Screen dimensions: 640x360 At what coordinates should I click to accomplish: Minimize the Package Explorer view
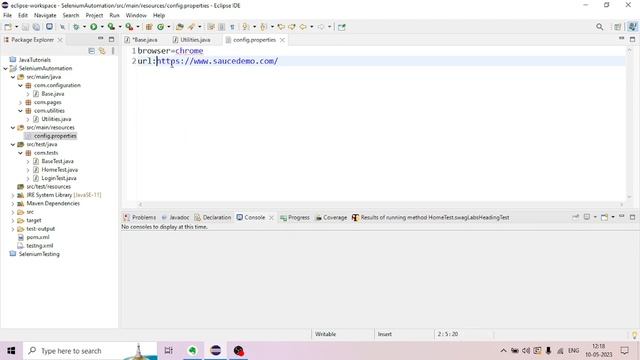[100, 39]
